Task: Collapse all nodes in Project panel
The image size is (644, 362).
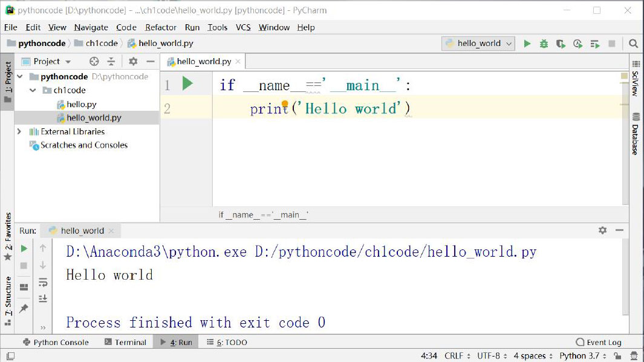Action: coord(111,61)
